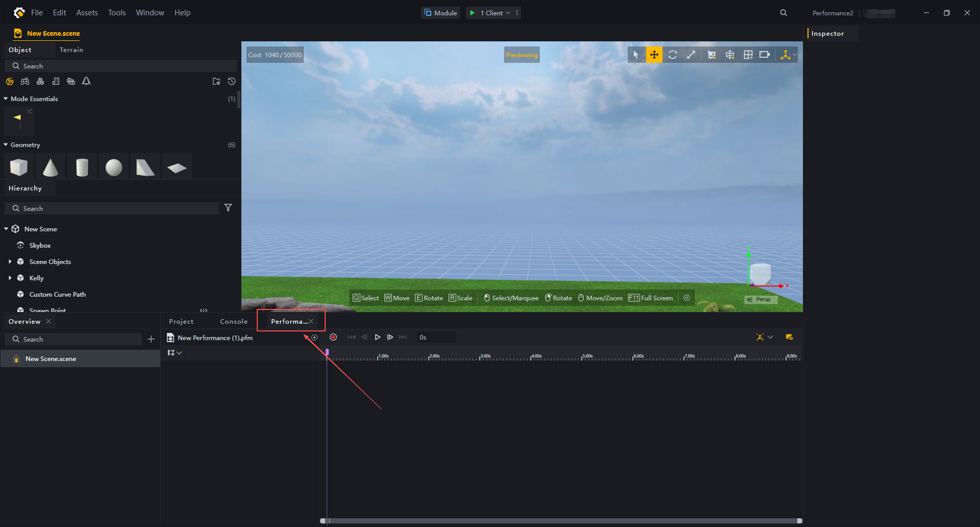Toggle the red record button in timeline
This screenshot has height=527, width=980.
point(333,337)
